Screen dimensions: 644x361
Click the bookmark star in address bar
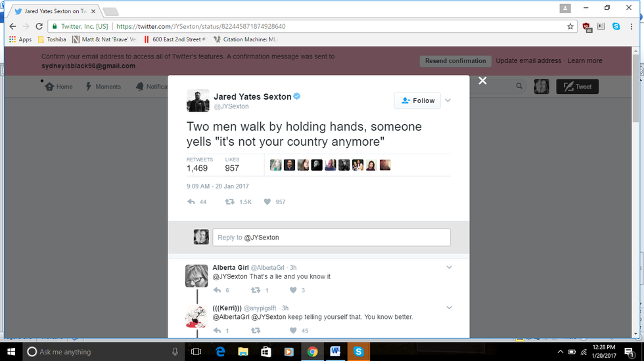pos(570,26)
